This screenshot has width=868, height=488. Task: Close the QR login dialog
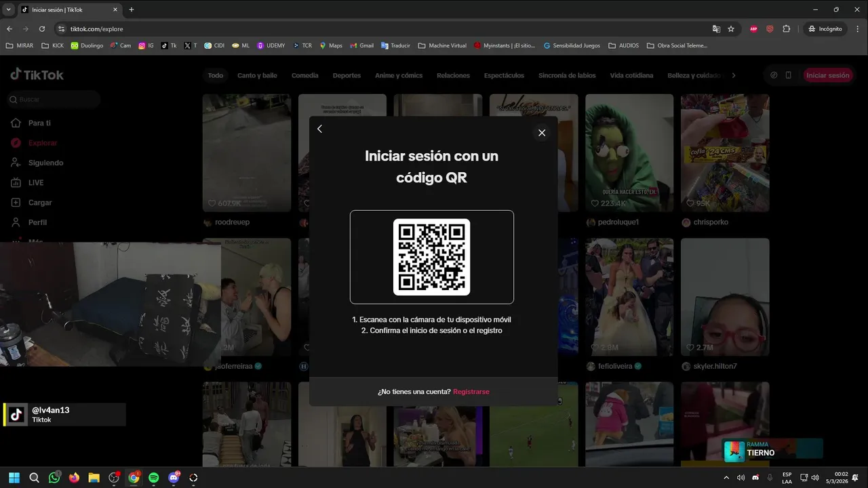coord(541,133)
